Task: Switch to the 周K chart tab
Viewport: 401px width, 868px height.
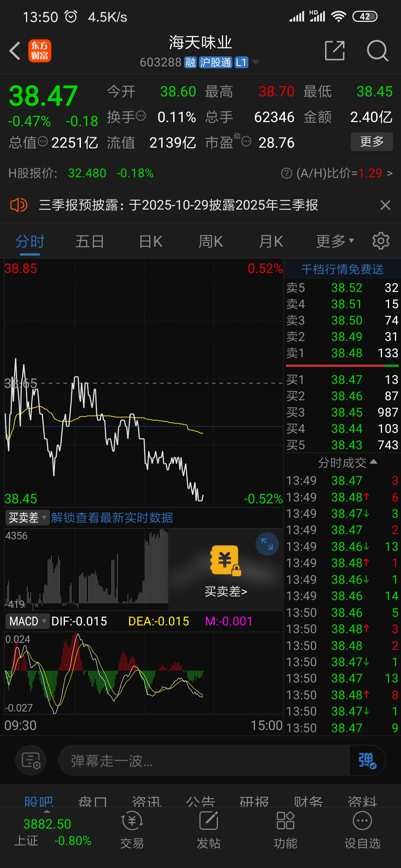Action: click(x=211, y=241)
